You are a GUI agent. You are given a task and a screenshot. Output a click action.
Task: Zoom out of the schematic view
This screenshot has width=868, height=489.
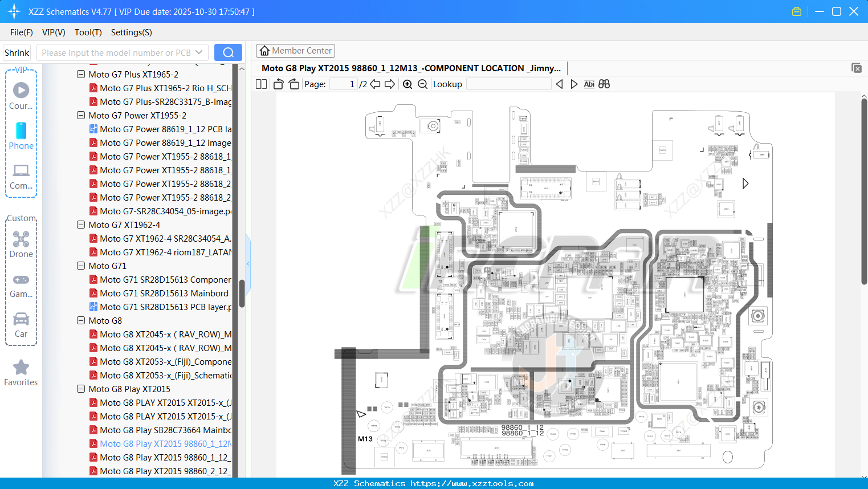[x=422, y=84]
